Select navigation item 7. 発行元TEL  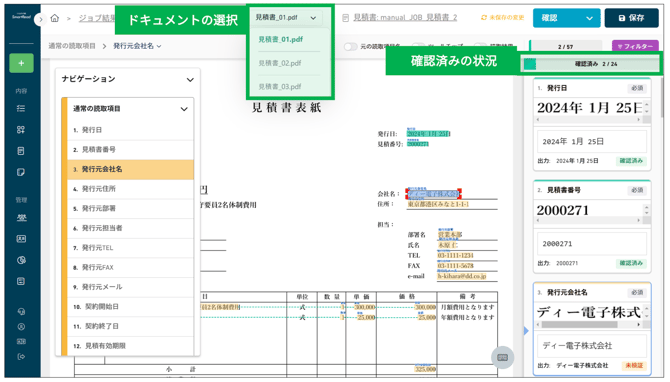(x=131, y=248)
